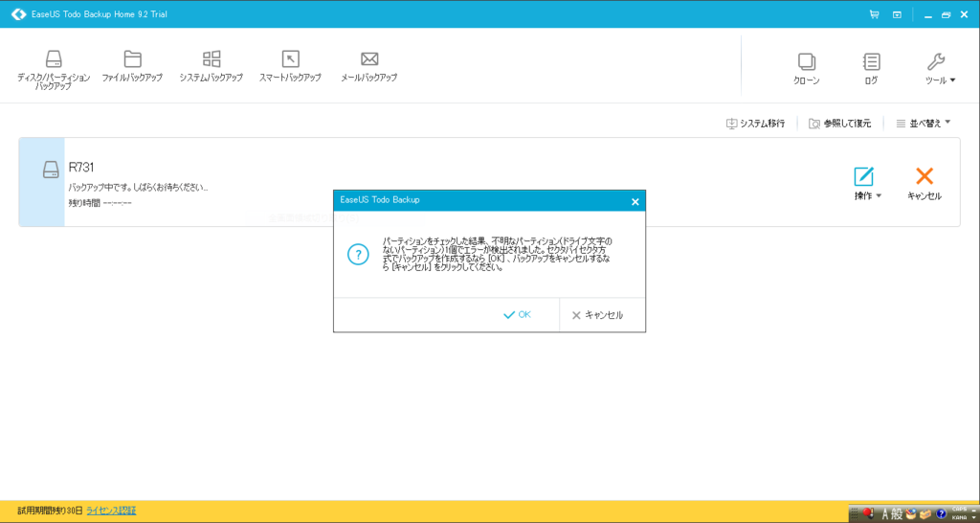Open the Clone (クローン) feature
The width and height of the screenshot is (980, 523).
click(x=806, y=69)
